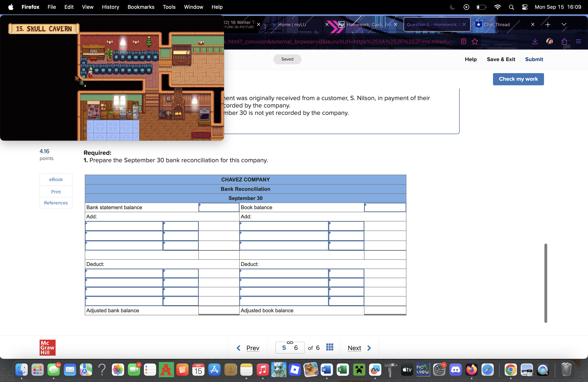Click the Bank statement balance amount field
The height and width of the screenshot is (382, 588).
pyautogui.click(x=219, y=208)
